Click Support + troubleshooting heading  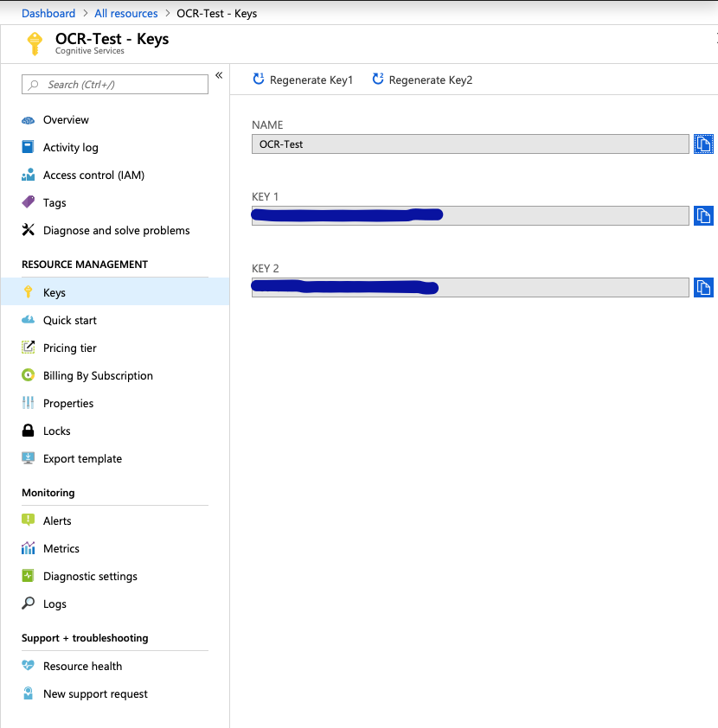point(85,638)
